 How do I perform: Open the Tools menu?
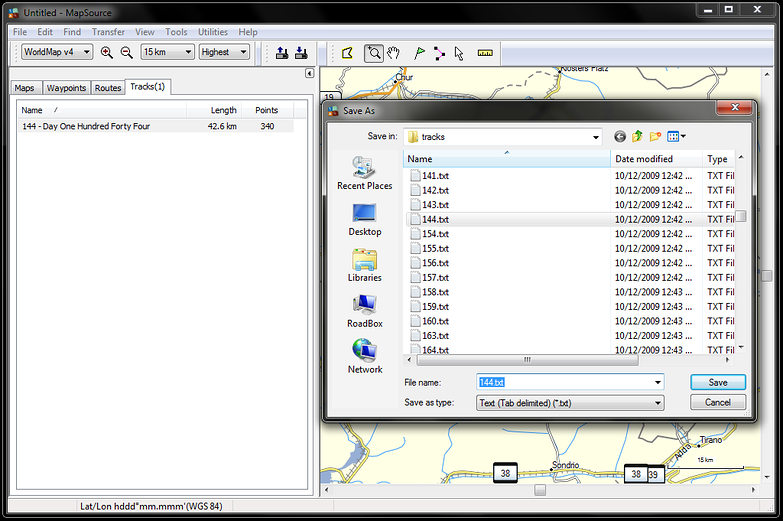coord(176,32)
